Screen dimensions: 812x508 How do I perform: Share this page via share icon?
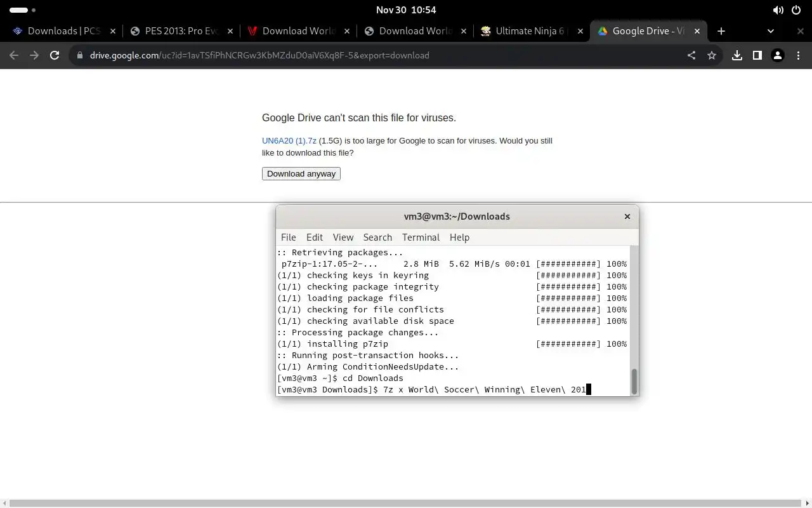click(x=691, y=55)
